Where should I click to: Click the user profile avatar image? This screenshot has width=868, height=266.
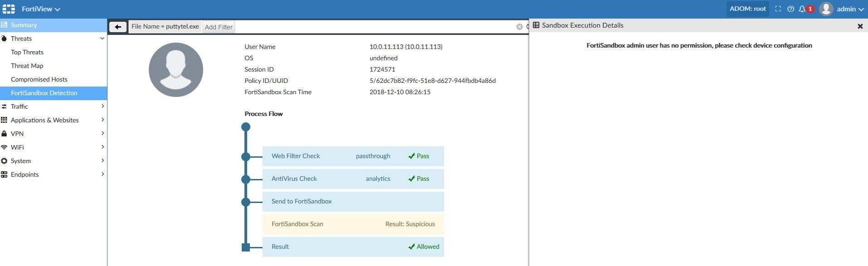(x=176, y=70)
